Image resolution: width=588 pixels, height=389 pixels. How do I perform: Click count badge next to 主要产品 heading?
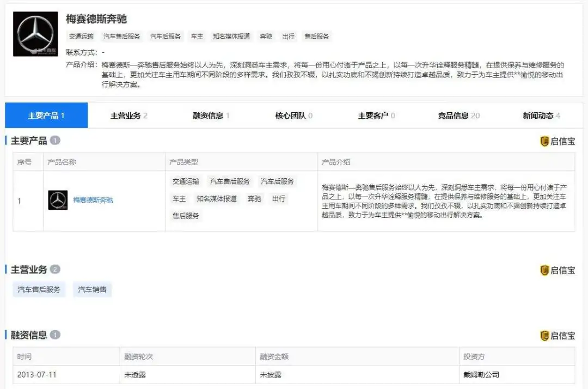[x=55, y=141]
